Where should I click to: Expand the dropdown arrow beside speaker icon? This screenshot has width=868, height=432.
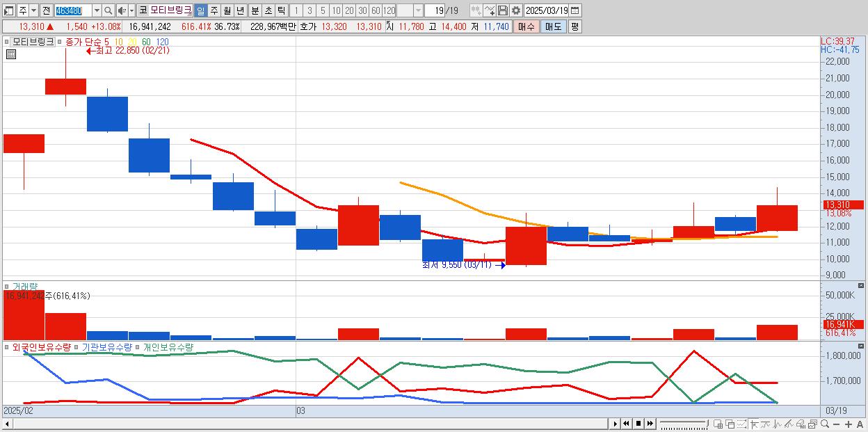[131, 10]
